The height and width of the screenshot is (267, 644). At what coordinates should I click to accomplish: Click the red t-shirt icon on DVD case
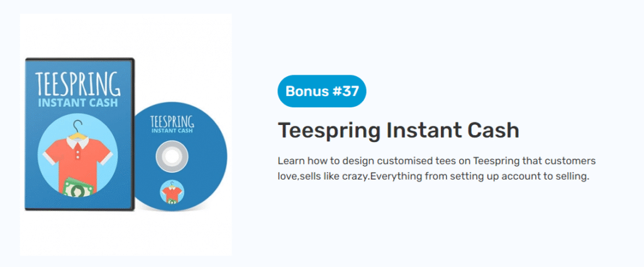coord(78,155)
